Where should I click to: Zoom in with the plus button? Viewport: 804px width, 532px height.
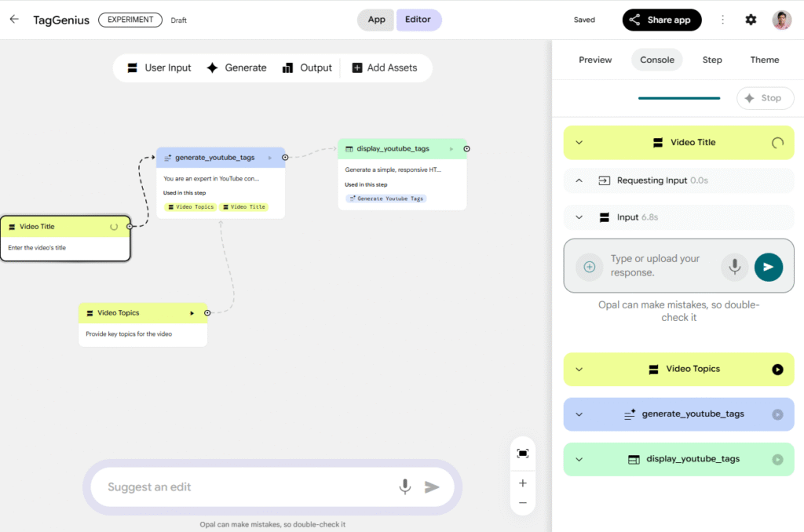click(x=523, y=483)
